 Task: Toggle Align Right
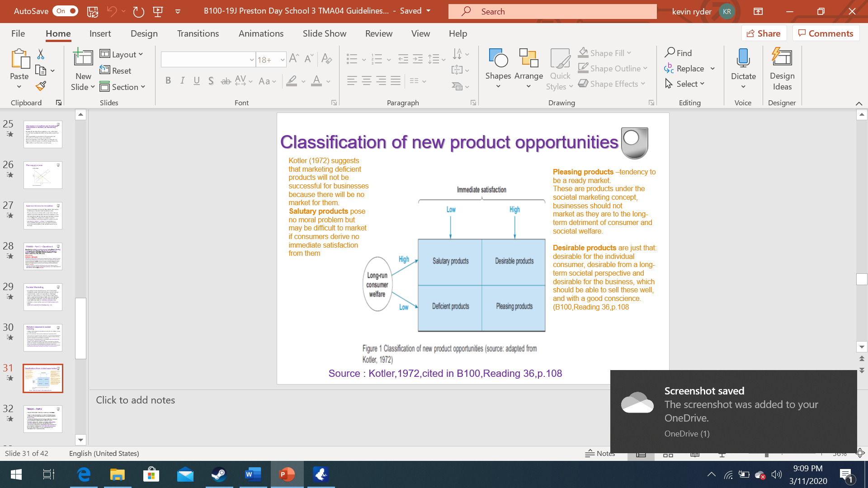tap(381, 81)
